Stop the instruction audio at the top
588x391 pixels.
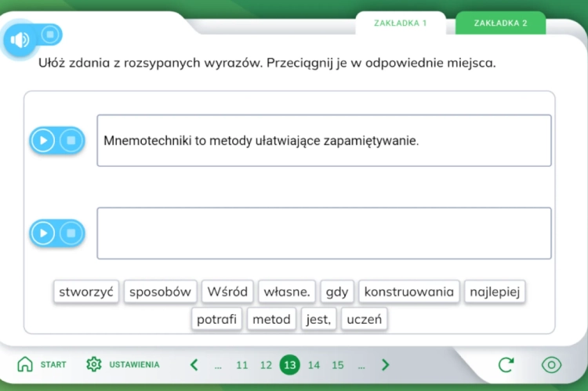(x=50, y=34)
